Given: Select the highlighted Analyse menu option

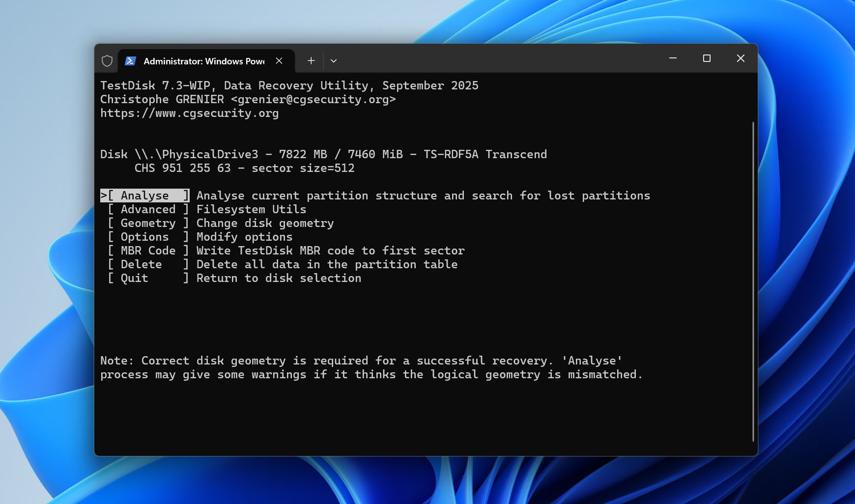Looking at the screenshot, I should coord(145,196).
